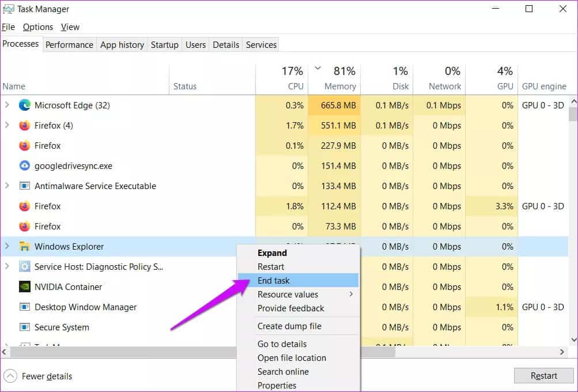Switch to the Performance tab
This screenshot has width=578, height=392.
69,44
